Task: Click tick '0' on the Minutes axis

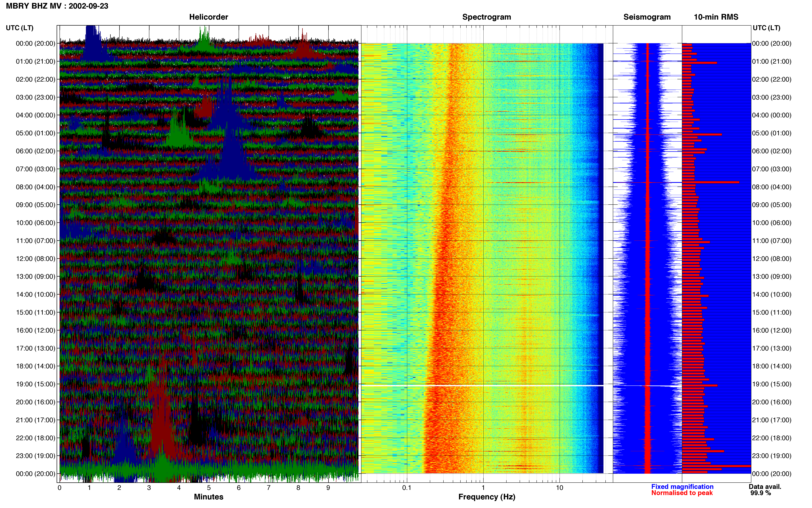Action: (x=59, y=488)
